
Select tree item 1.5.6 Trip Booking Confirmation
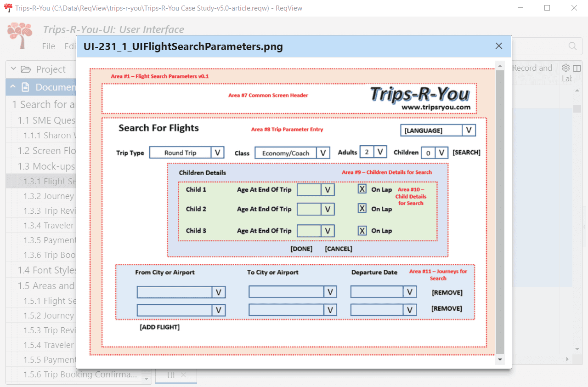pyautogui.click(x=80, y=375)
